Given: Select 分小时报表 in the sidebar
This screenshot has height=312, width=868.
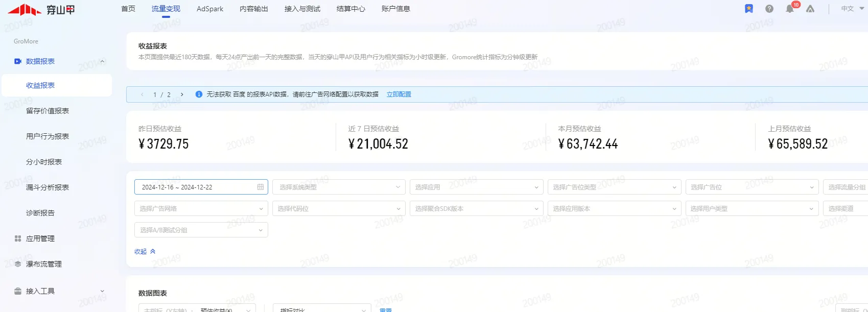Looking at the screenshot, I should click(44, 162).
